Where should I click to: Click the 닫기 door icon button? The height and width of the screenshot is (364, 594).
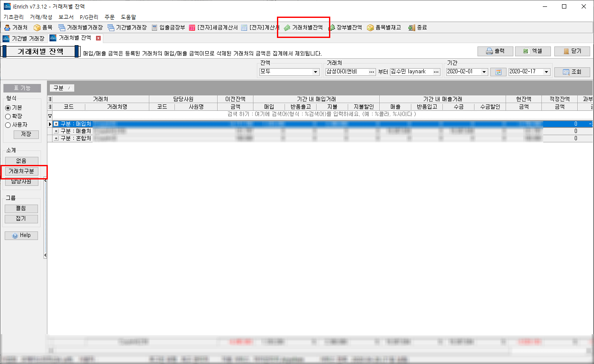[572, 51]
